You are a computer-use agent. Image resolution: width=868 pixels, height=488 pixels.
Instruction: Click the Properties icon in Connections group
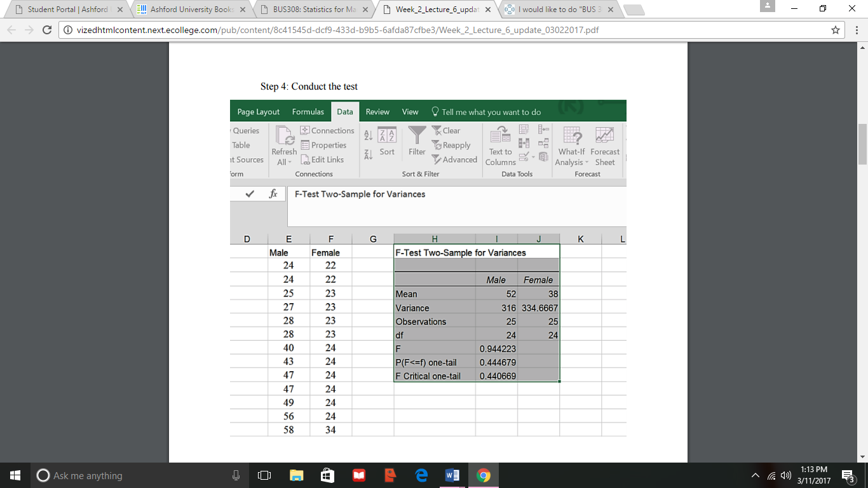click(325, 145)
